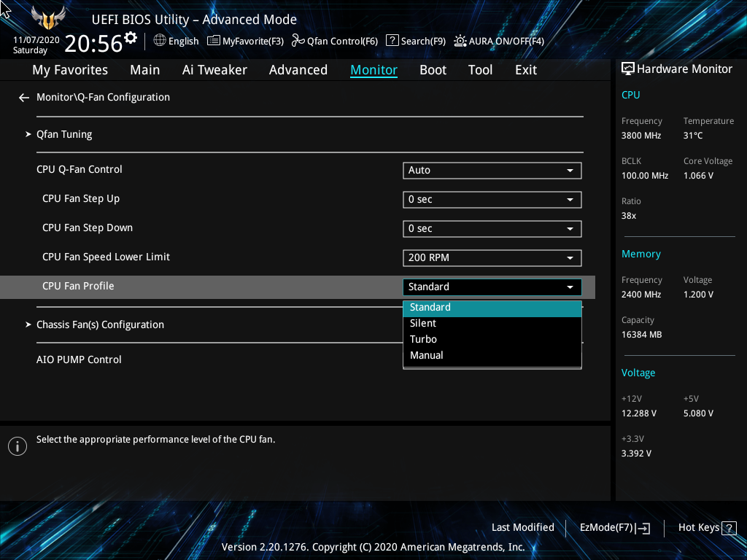Click the question mark Search icon
This screenshot has height=560, width=747.
point(392,41)
